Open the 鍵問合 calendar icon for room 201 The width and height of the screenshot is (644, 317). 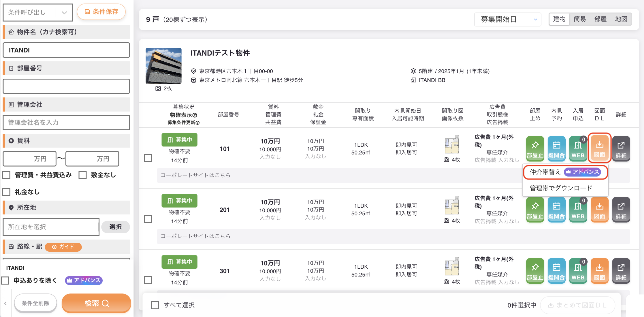[x=556, y=210]
